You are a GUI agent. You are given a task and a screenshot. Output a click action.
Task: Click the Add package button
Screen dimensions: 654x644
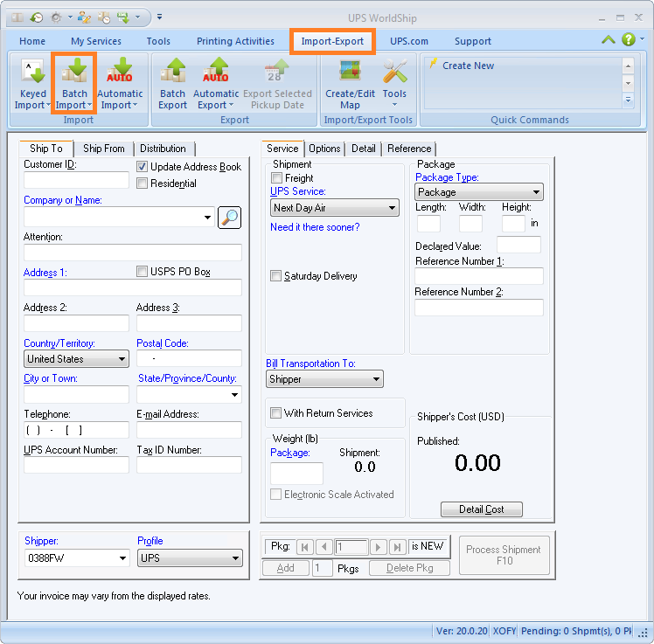(x=286, y=568)
